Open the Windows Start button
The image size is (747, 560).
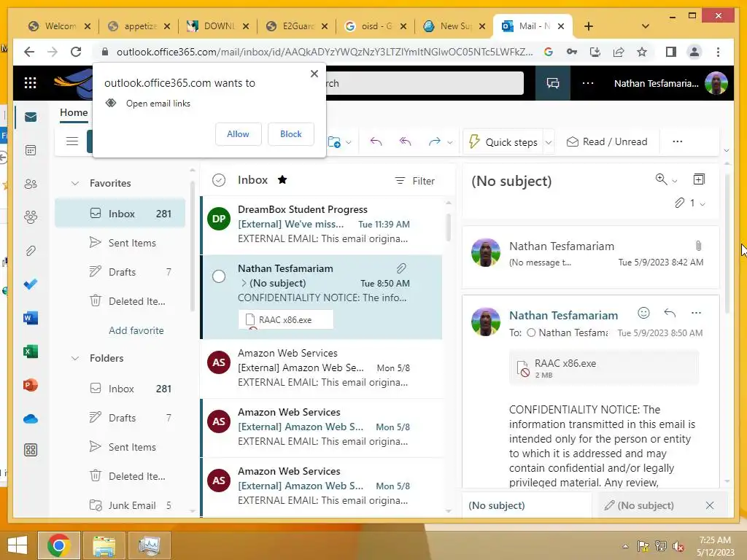point(18,545)
